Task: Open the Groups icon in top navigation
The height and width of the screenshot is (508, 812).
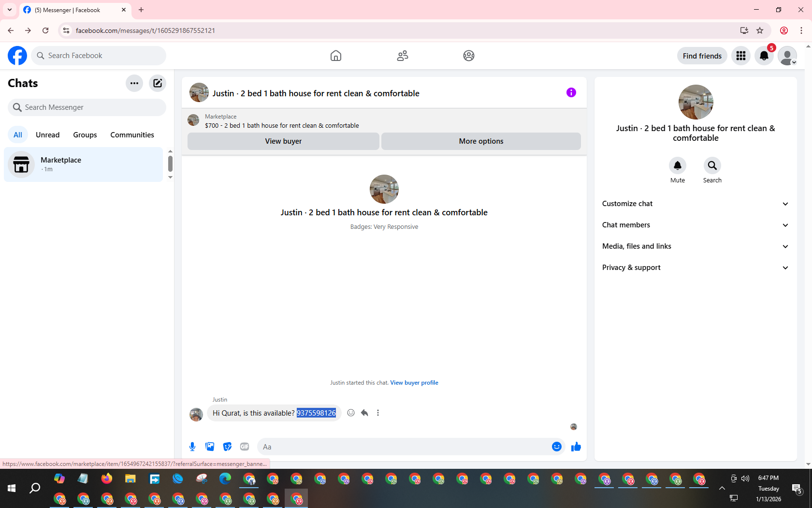Action: [469, 56]
